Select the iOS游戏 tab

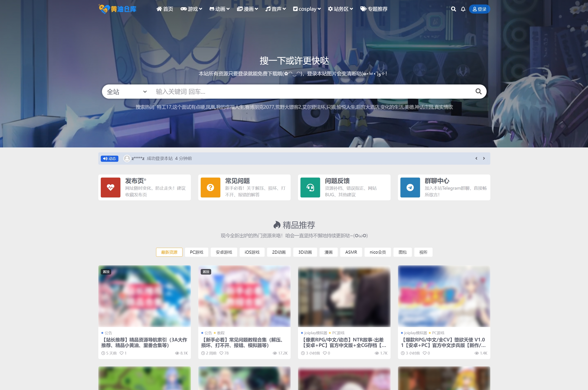(x=252, y=252)
